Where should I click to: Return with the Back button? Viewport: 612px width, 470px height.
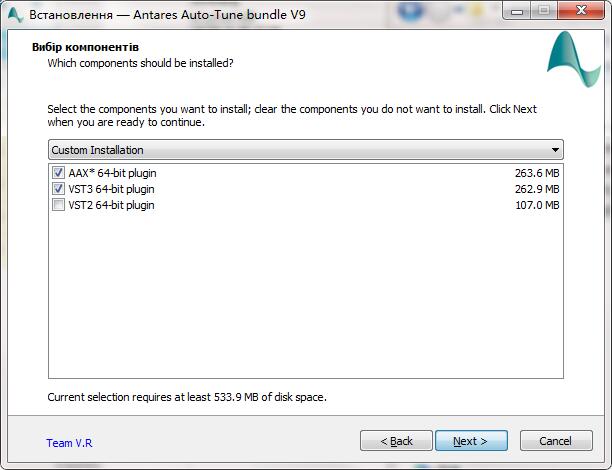(x=396, y=441)
